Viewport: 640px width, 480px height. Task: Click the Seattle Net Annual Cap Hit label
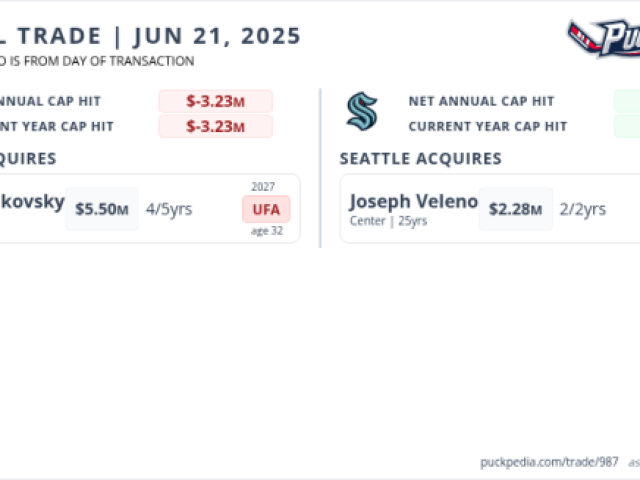(481, 101)
